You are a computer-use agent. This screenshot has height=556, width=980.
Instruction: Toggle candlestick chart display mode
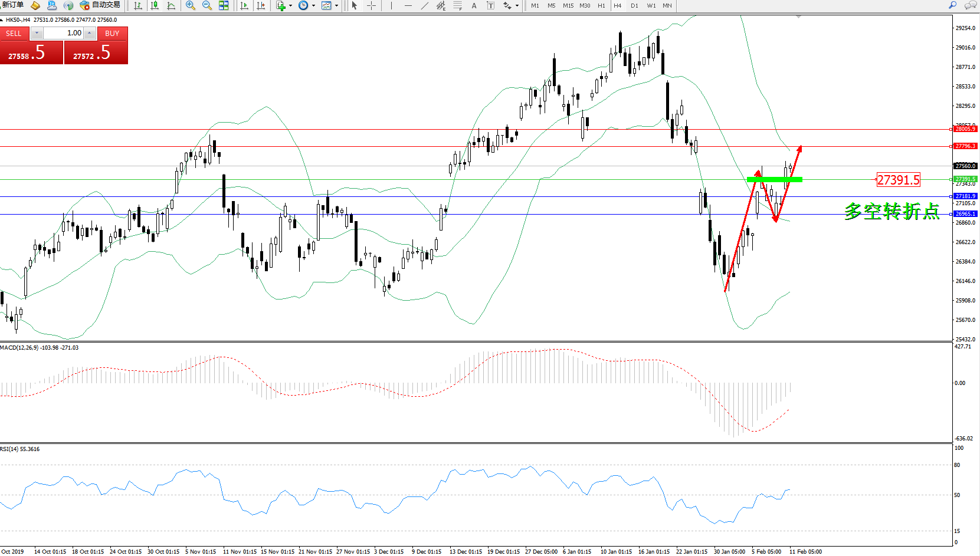155,5
